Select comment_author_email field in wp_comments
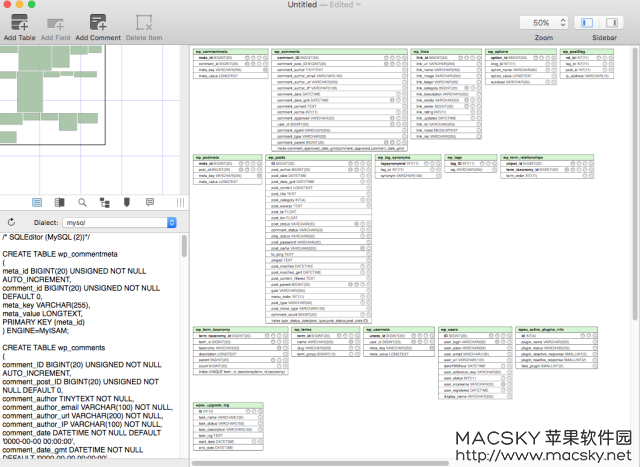 coord(339,76)
